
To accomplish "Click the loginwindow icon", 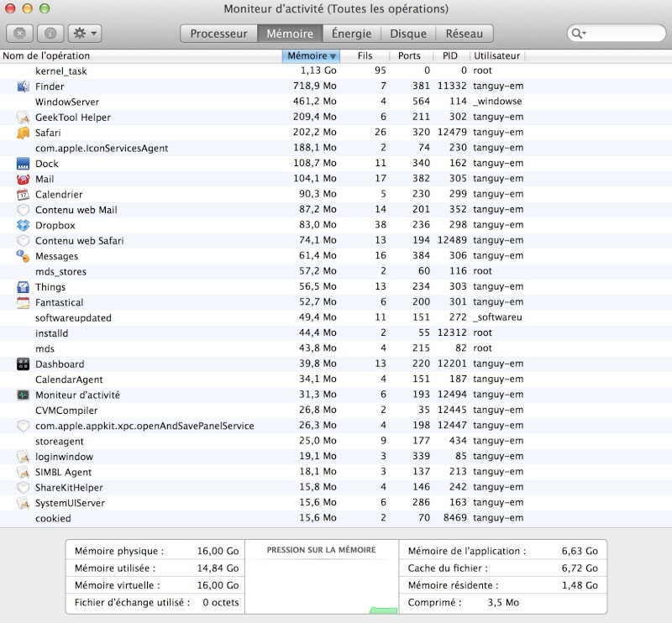I will [24, 457].
